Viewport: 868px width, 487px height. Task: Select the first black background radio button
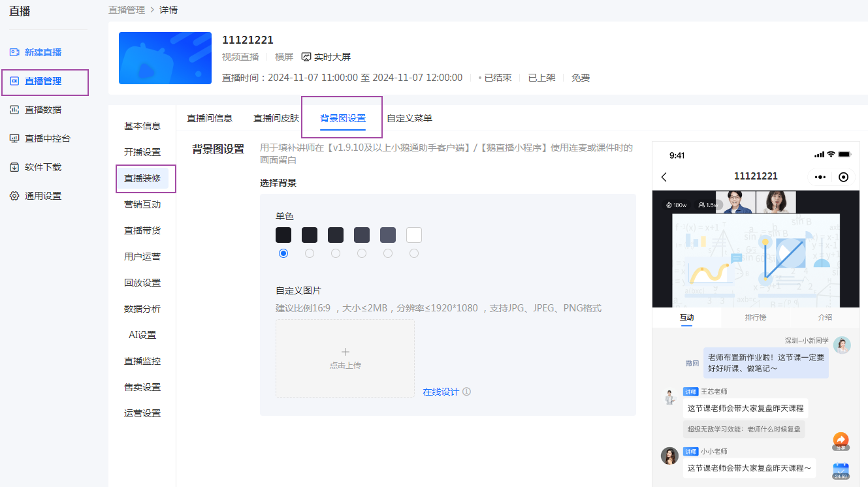(x=283, y=253)
